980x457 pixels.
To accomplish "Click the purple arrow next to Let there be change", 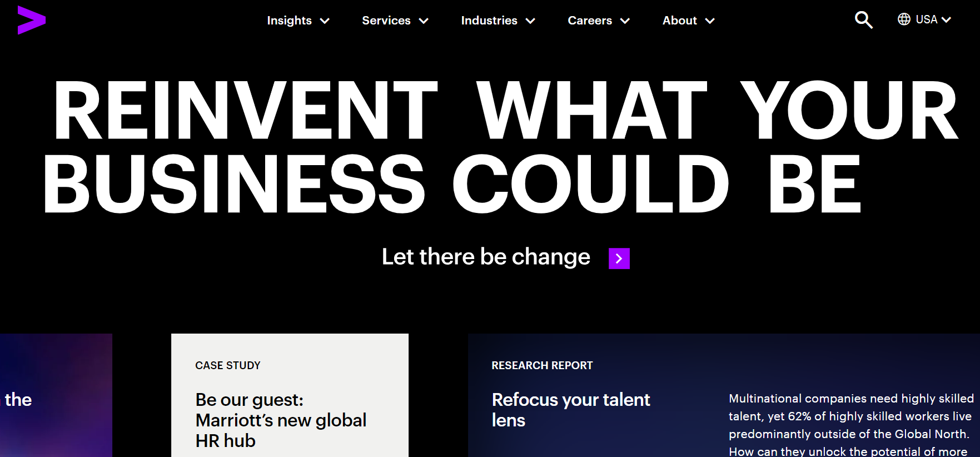I will pos(619,259).
